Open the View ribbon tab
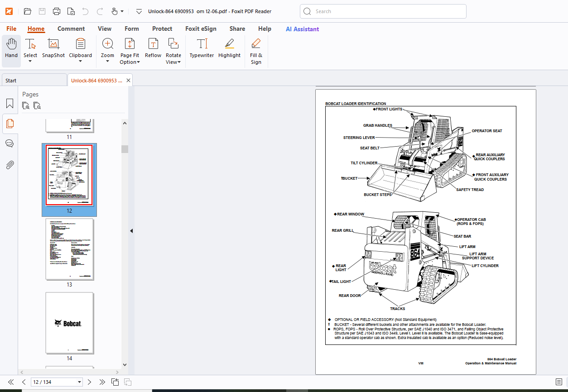 (x=105, y=29)
